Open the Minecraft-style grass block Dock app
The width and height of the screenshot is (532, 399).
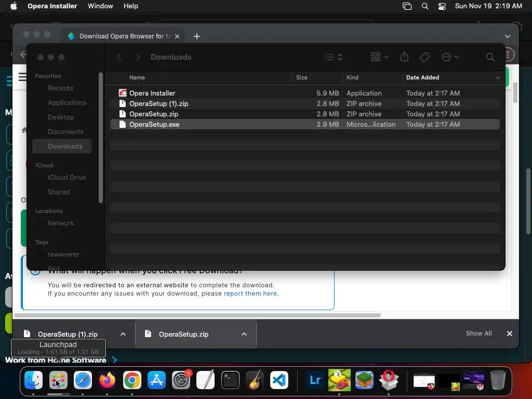pos(364,380)
